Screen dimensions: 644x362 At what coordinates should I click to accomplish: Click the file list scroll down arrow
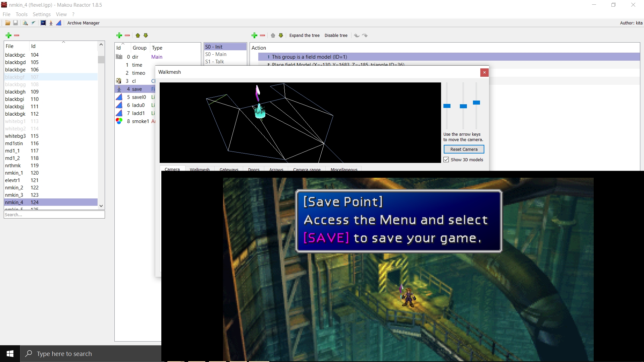[x=101, y=206]
